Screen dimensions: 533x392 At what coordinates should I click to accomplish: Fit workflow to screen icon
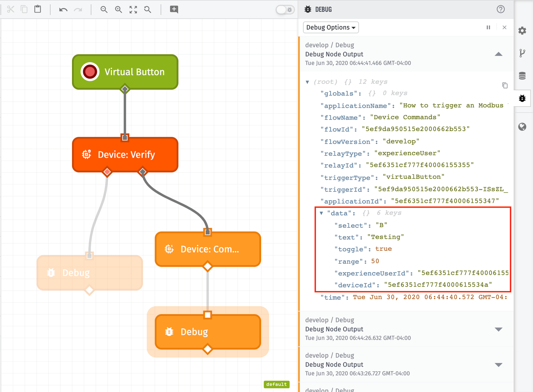point(133,10)
